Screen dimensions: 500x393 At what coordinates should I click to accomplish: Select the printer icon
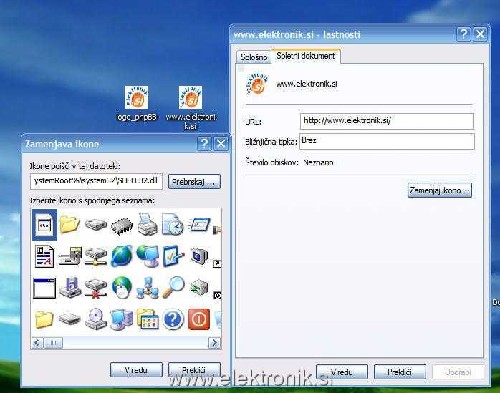coord(147,225)
